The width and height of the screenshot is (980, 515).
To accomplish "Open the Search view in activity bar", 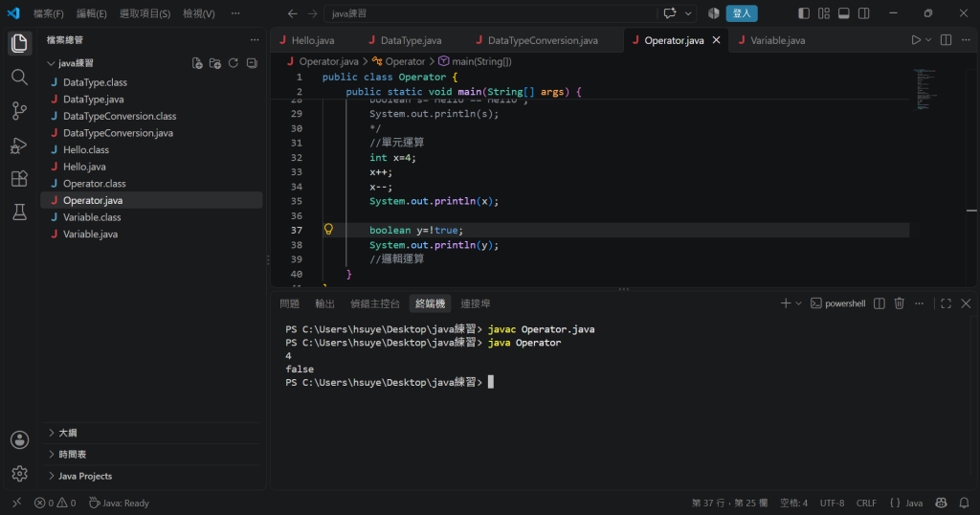I will 19,77.
